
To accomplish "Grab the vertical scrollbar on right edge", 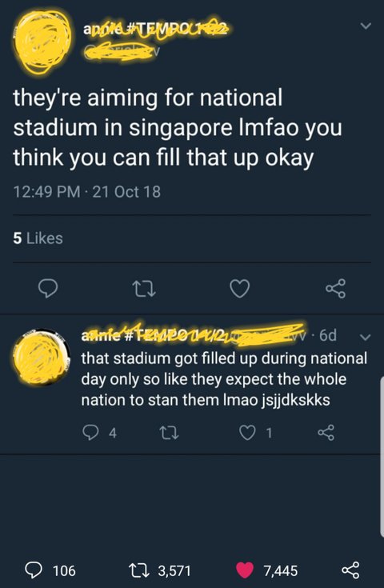I will click(382, 456).
